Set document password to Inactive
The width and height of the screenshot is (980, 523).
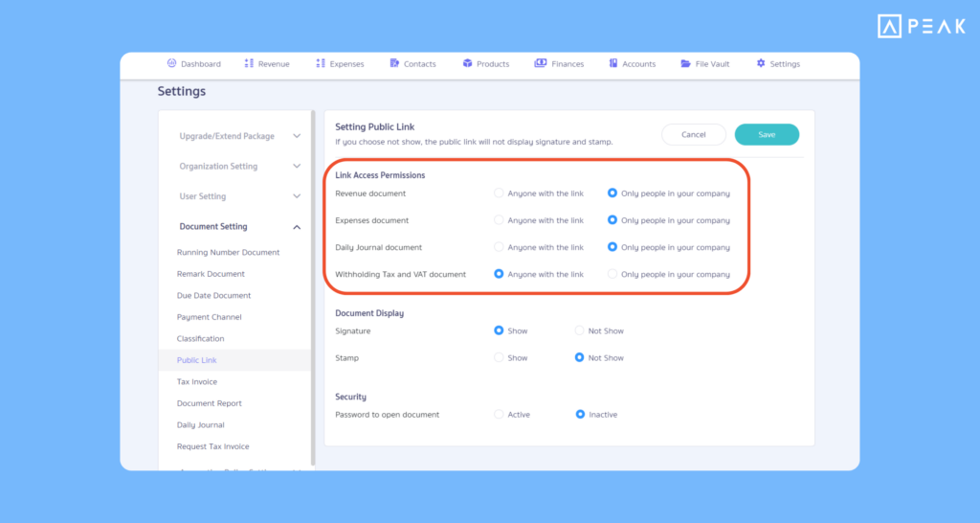click(580, 414)
